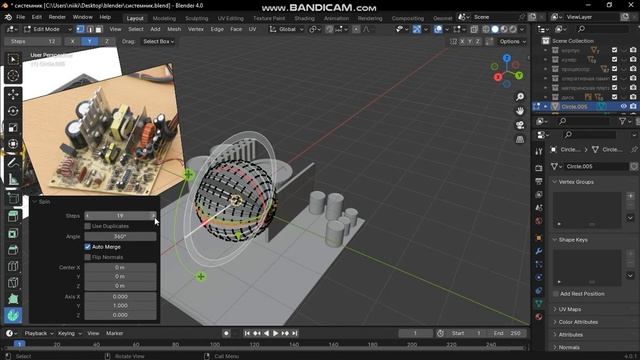Viewport: 640px width, 360px height.
Task: Play the animation
Action: point(276,333)
